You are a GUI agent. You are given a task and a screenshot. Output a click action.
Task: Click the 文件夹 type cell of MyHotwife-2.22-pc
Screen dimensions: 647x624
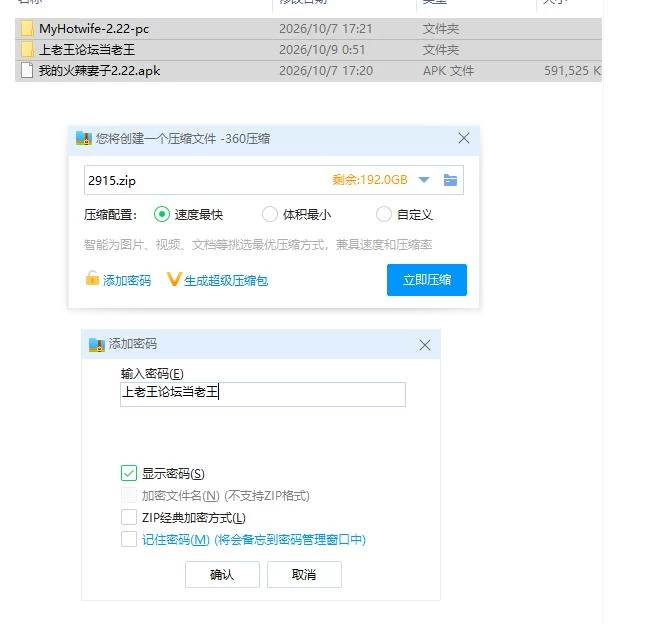[x=441, y=28]
